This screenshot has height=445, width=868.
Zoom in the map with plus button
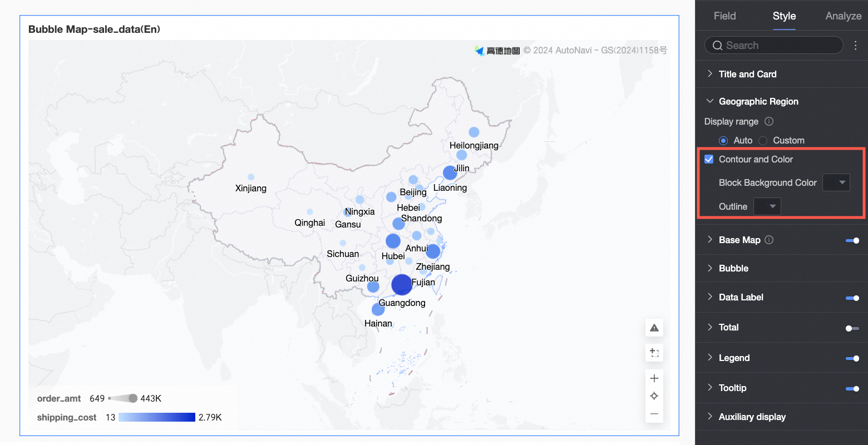pyautogui.click(x=654, y=378)
